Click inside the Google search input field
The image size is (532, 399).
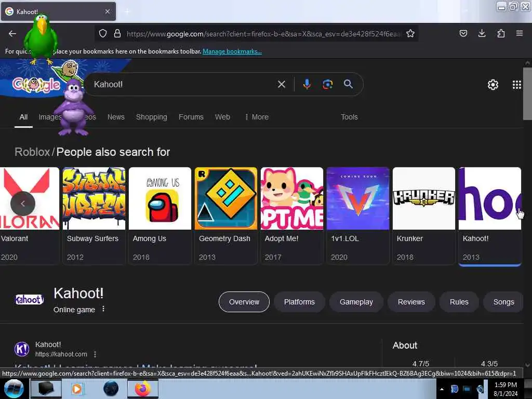[183, 84]
